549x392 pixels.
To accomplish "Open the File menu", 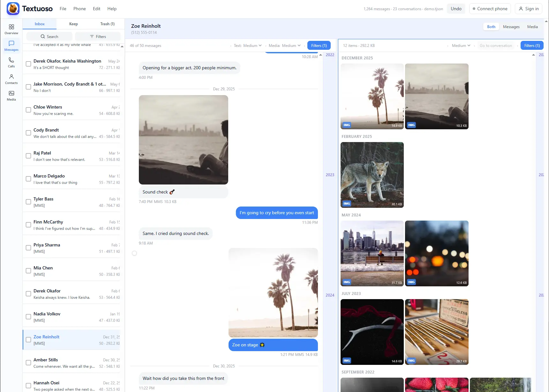I will (63, 9).
